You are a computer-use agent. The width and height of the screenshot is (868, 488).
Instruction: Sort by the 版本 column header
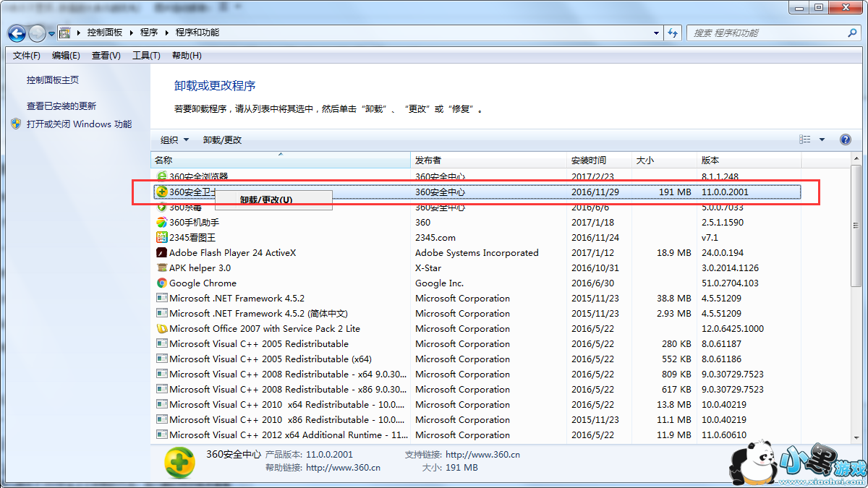[x=749, y=160]
